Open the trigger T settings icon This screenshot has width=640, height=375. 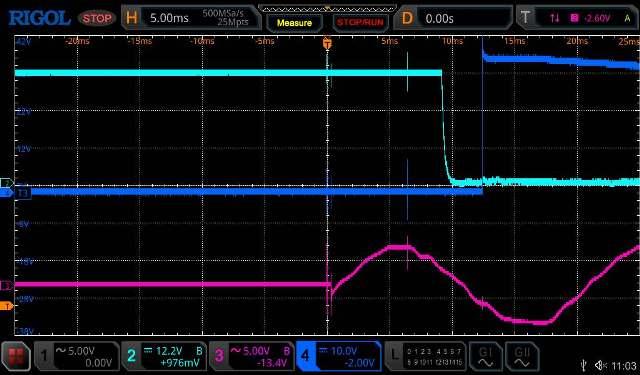click(525, 18)
